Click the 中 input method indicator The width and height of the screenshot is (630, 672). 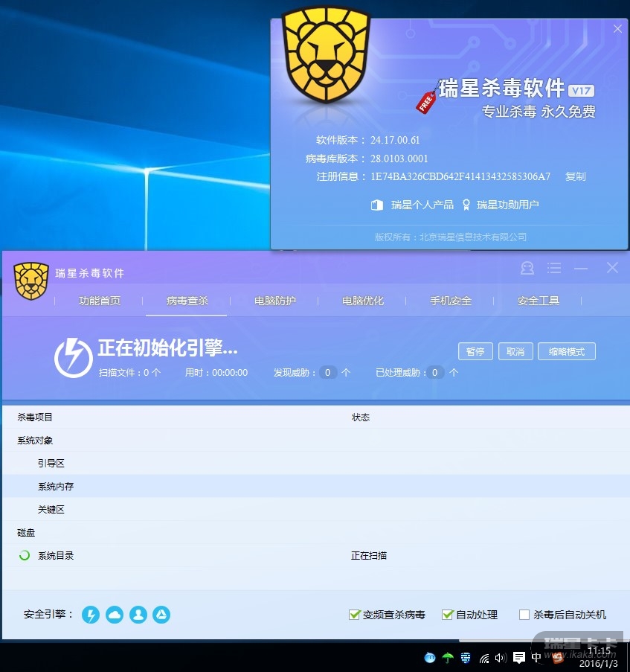[x=536, y=657]
